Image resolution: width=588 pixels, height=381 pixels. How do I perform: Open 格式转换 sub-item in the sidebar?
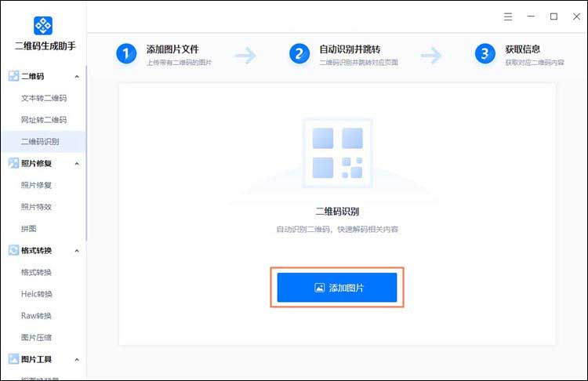pos(36,272)
